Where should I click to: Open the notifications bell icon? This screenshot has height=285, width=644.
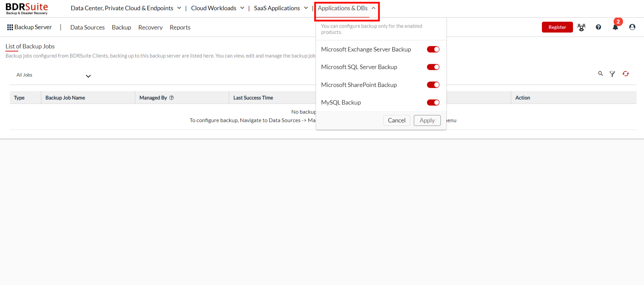615,27
